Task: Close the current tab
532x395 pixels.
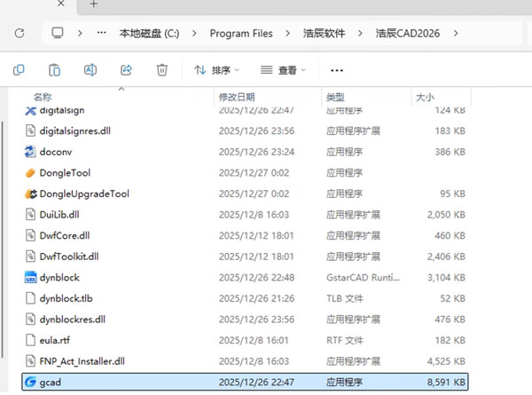Action: coord(60,4)
